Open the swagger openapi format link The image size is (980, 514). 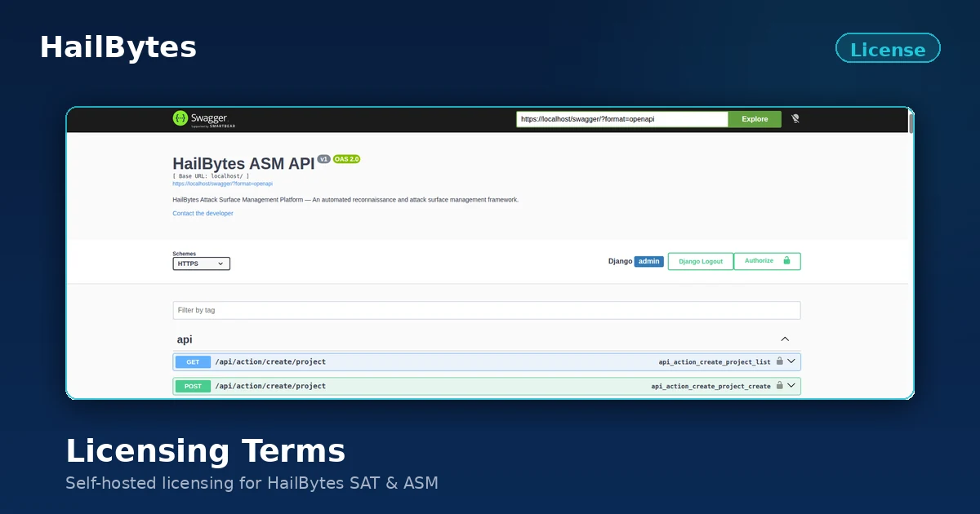[222, 184]
